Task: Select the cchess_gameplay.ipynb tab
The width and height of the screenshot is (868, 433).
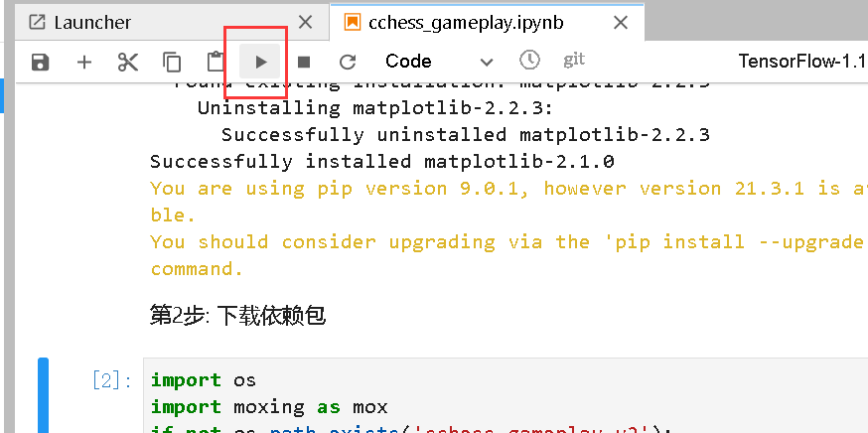Action: 465,22
